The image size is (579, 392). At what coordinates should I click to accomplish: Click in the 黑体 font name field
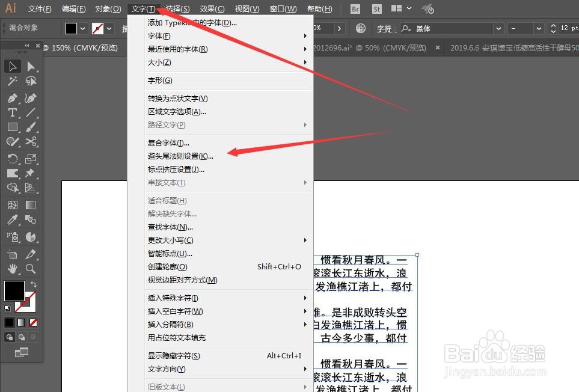coord(453,28)
